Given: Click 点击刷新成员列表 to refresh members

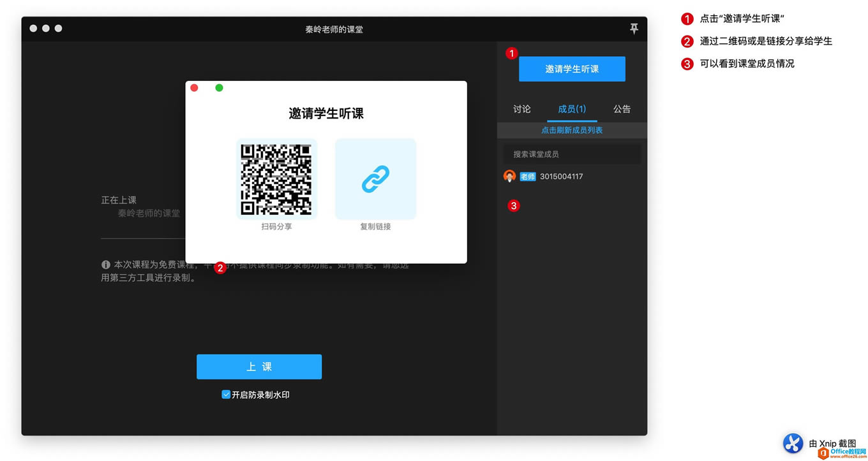Looking at the screenshot, I should click(x=572, y=130).
